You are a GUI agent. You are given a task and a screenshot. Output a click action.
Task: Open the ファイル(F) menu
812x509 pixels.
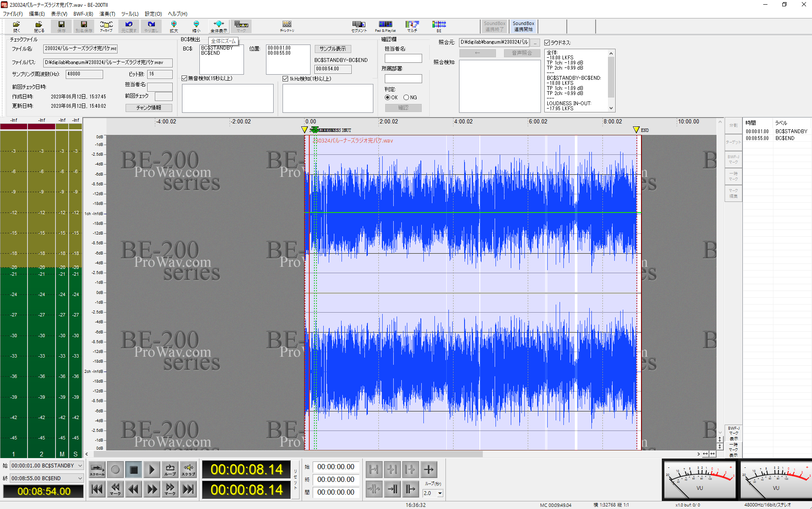point(13,14)
